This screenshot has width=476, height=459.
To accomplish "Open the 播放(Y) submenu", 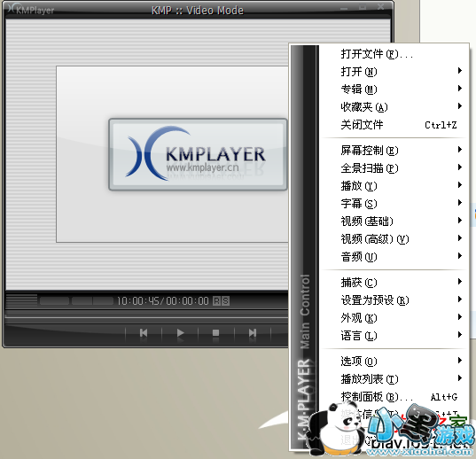I will click(394, 186).
